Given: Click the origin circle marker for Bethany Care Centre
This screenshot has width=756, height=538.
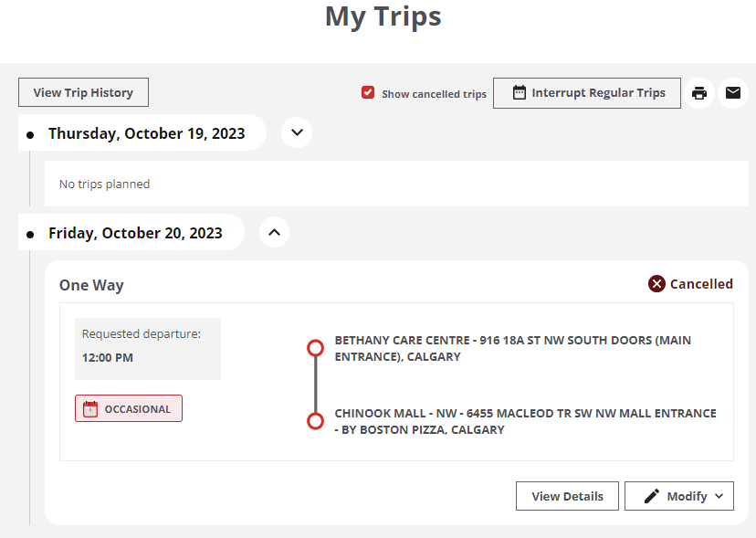Looking at the screenshot, I should coord(315,348).
